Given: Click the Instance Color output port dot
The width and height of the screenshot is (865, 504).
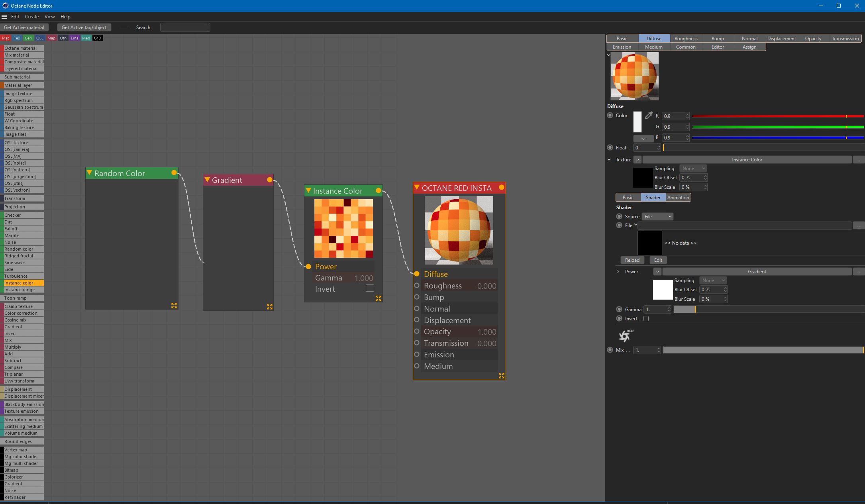Looking at the screenshot, I should point(378,191).
